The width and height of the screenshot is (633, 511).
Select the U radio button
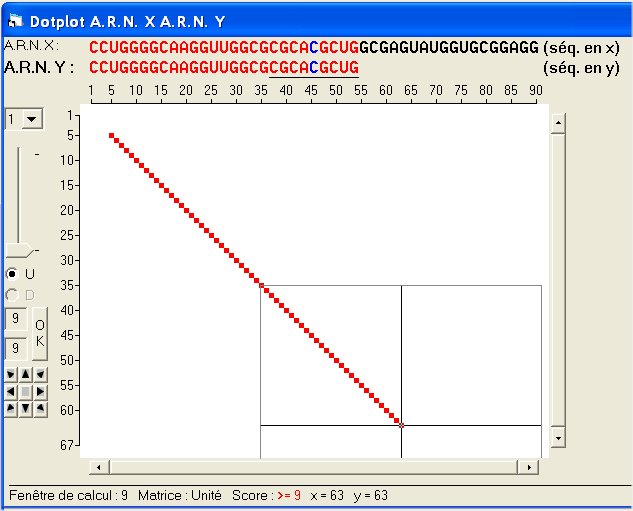[12, 274]
